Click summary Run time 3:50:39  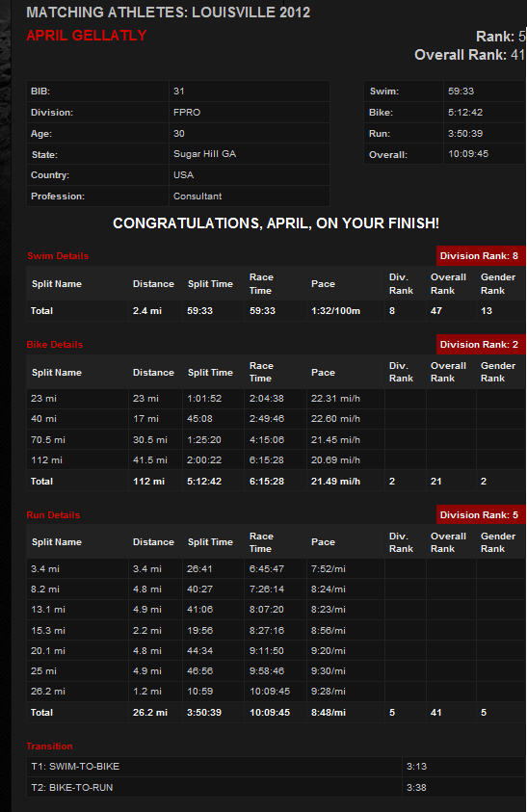pyautogui.click(x=464, y=134)
